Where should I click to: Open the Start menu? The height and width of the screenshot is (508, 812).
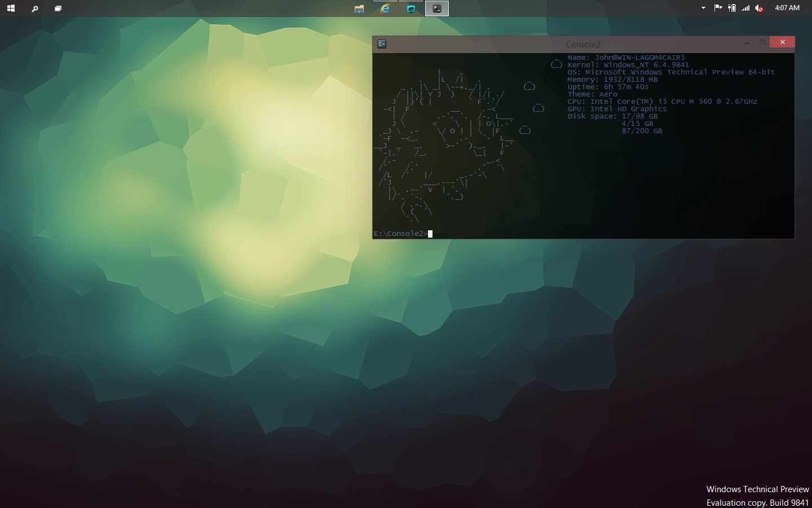11,8
